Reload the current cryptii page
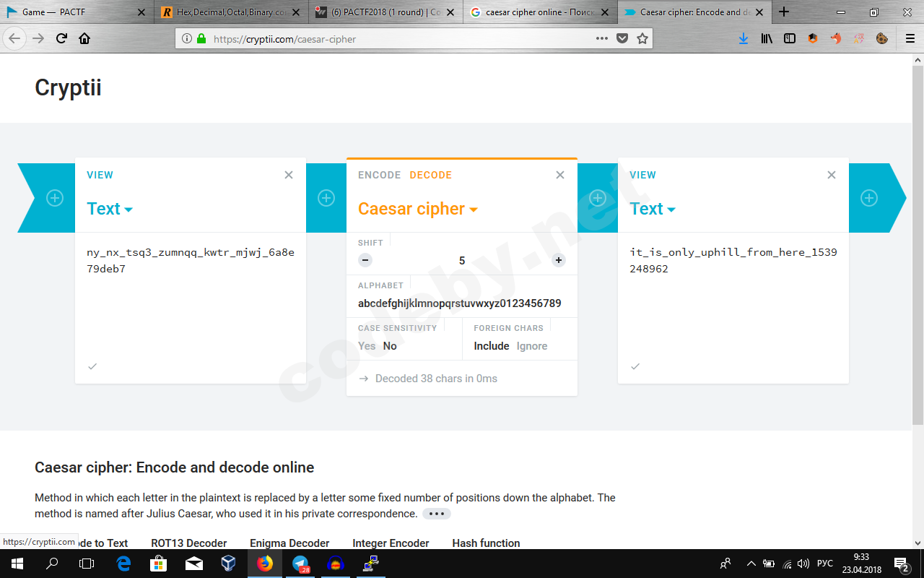 (x=61, y=38)
